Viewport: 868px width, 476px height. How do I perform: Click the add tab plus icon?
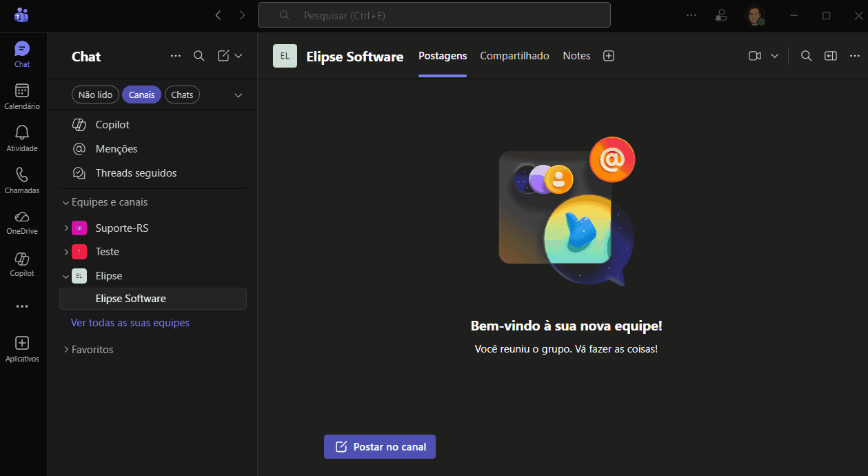pyautogui.click(x=609, y=56)
